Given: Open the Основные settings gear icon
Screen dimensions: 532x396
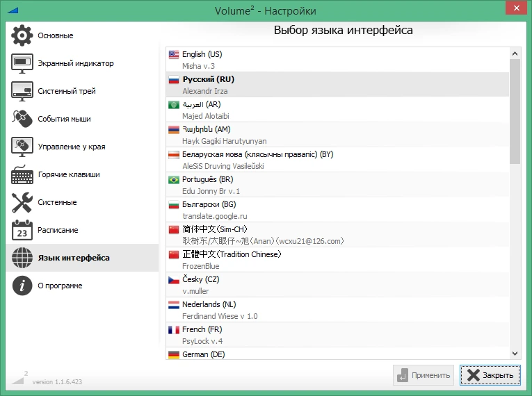Looking at the screenshot, I should point(22,35).
